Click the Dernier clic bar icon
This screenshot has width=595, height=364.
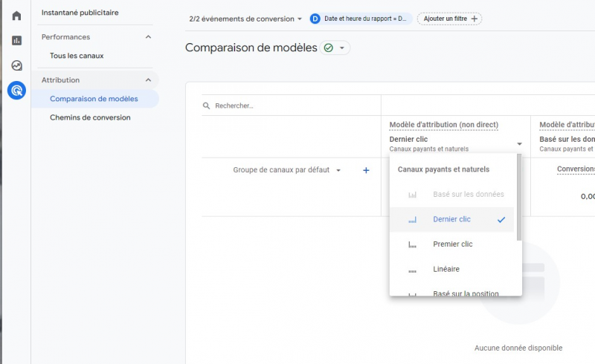click(x=413, y=220)
